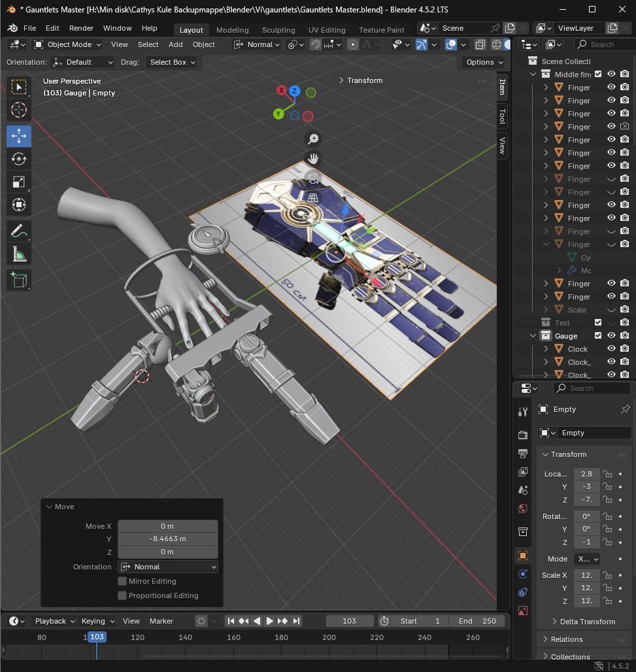Click the current frame 103 marker on timeline
Image resolution: width=636 pixels, height=672 pixels.
97,637
